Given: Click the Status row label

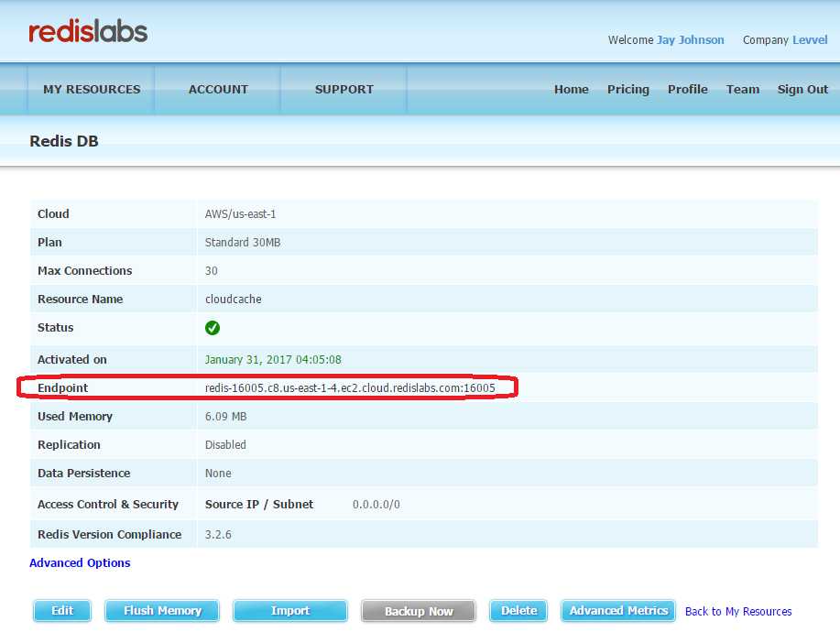Looking at the screenshot, I should [x=56, y=328].
